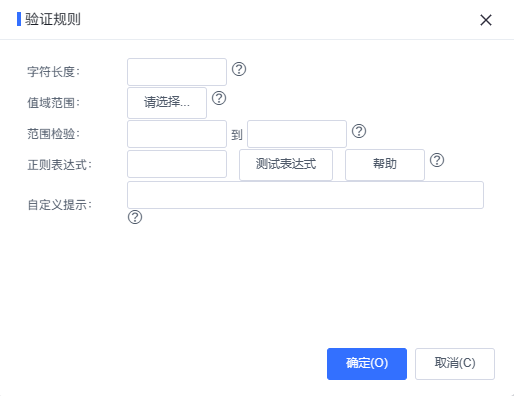
Task: Click the help icon next to 字符长度 field
Action: tap(239, 69)
